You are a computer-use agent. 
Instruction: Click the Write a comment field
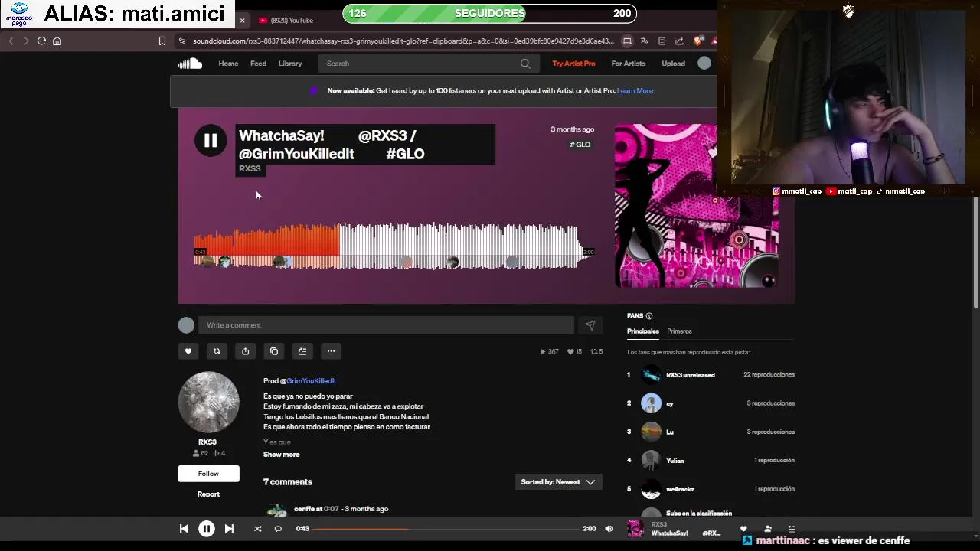tap(386, 325)
